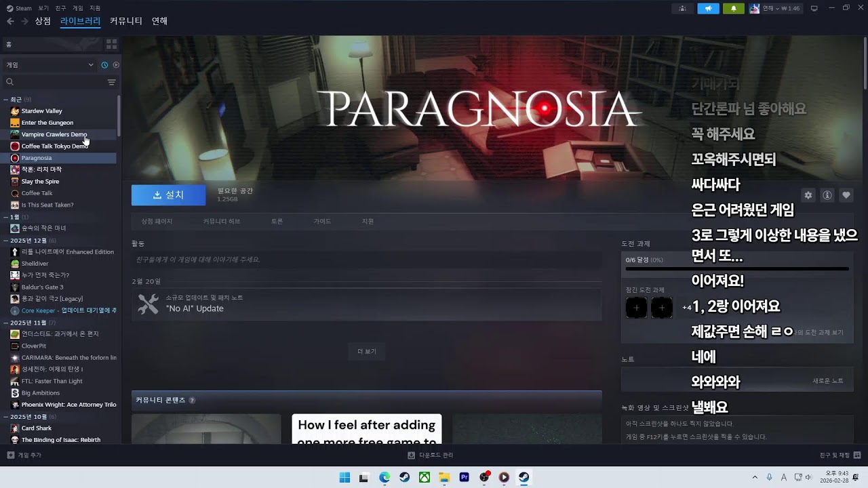Click the microphone icon in system tray
The height and width of the screenshot is (488, 868).
770,477
